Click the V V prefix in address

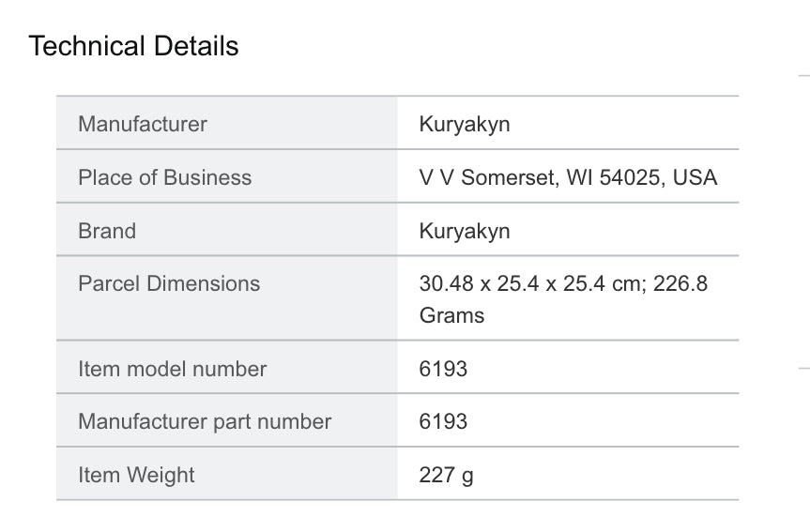tap(436, 177)
